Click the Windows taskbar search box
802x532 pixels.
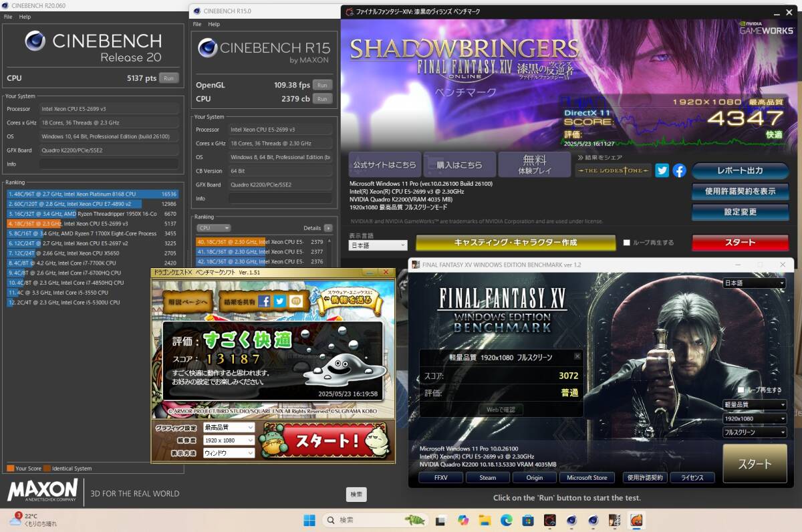(376, 520)
